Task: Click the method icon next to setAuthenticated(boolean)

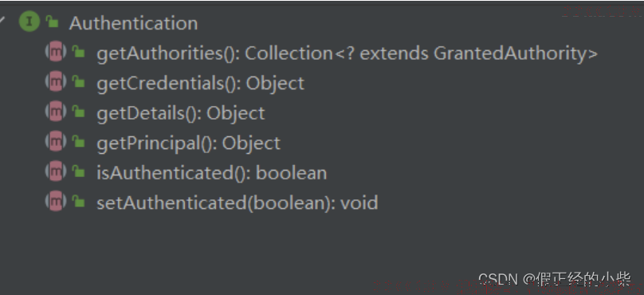Action: coord(56,202)
